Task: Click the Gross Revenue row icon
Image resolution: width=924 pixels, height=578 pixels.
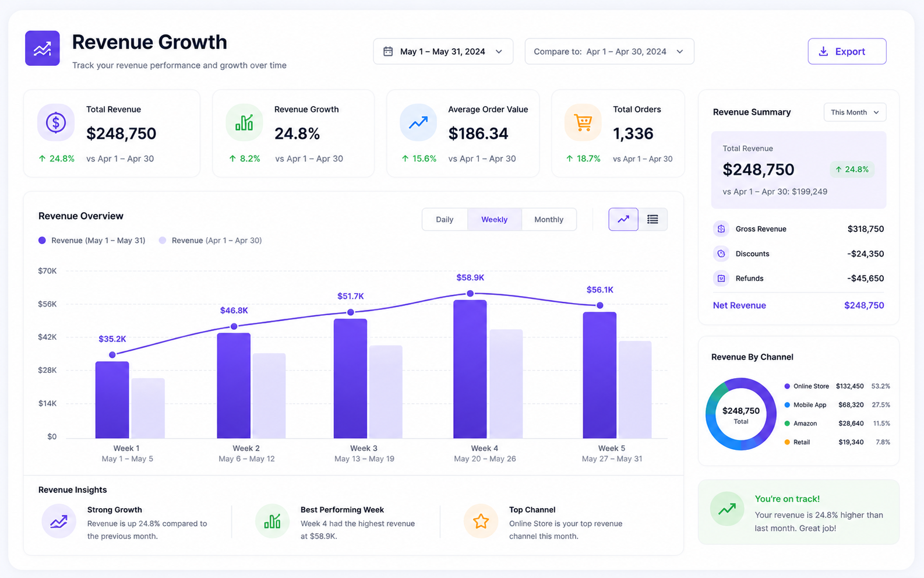Action: point(721,229)
